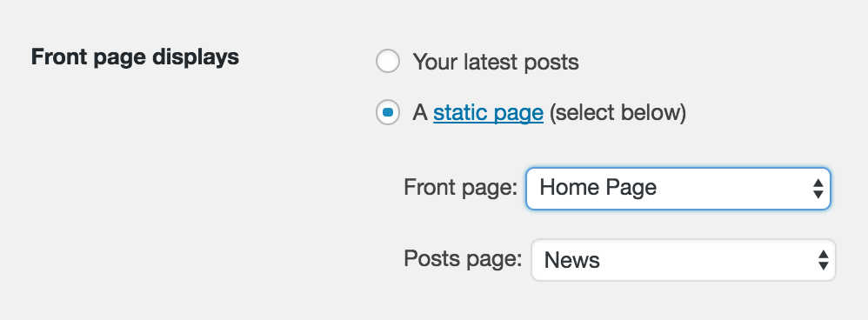
Task: Open the Posts page dropdown showing News
Action: [x=683, y=260]
